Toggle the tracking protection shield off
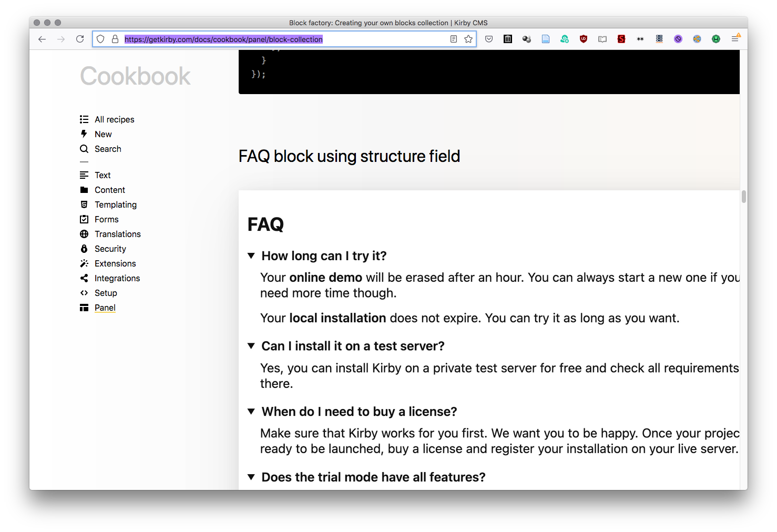 click(x=100, y=38)
